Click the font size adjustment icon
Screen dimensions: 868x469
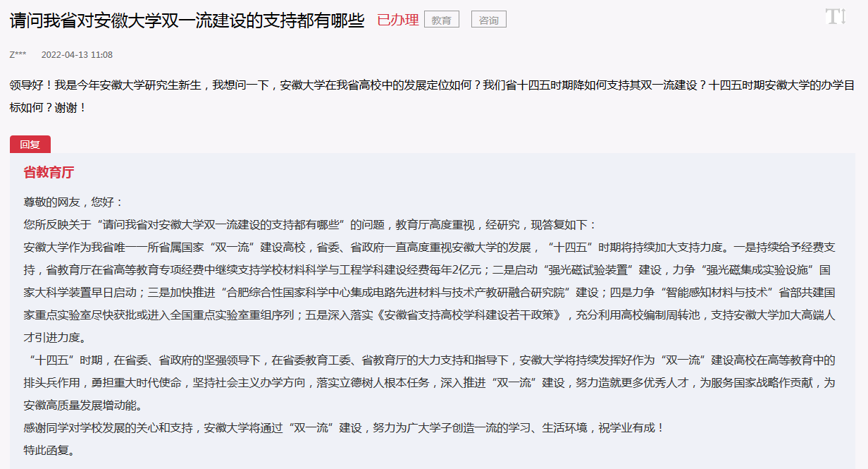[836, 16]
